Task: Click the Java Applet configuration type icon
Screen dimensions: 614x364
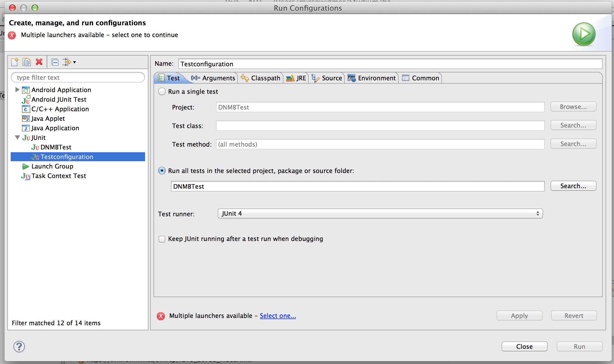Action: pos(26,119)
